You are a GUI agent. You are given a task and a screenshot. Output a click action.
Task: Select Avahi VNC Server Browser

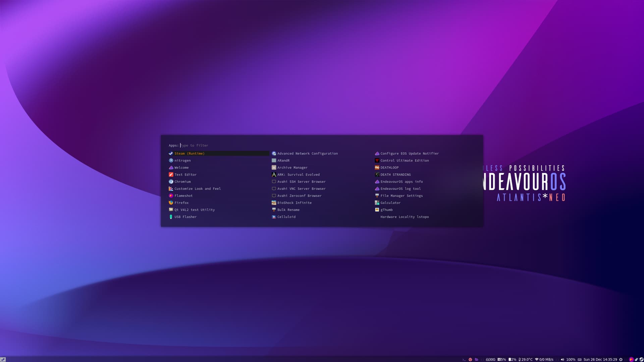[321, 189]
